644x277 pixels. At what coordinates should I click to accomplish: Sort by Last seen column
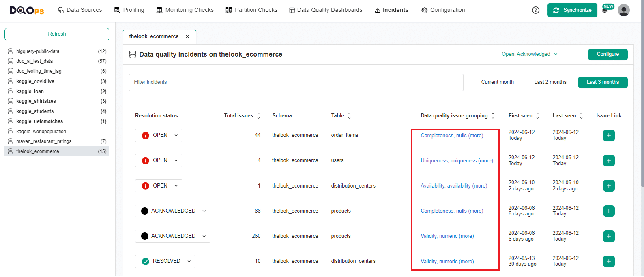click(x=581, y=116)
